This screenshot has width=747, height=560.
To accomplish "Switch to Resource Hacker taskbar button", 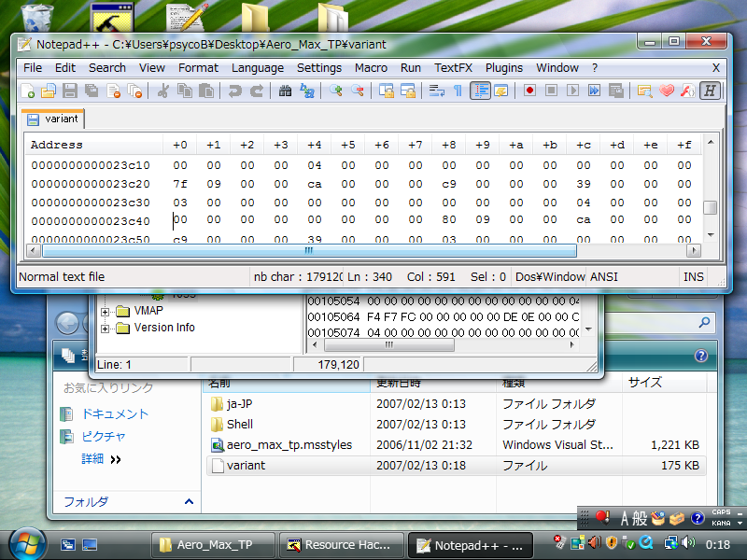I will (x=342, y=545).
